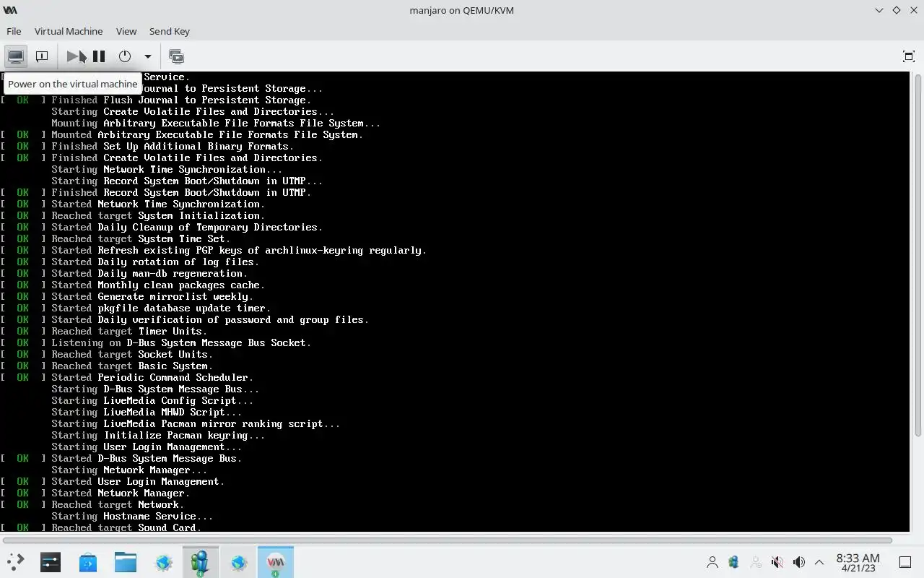This screenshot has height=578, width=924.
Task: Open second globe browser icon in taskbar
Action: click(x=239, y=562)
